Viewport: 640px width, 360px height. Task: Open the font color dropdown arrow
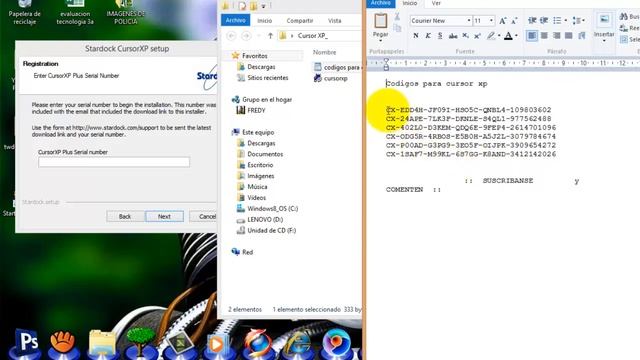516,36
